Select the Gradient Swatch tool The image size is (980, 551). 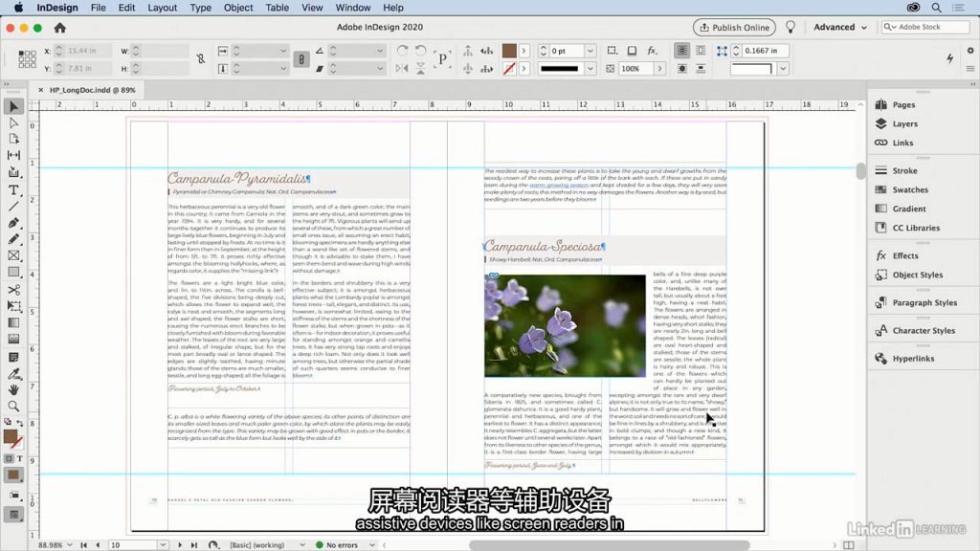13,323
